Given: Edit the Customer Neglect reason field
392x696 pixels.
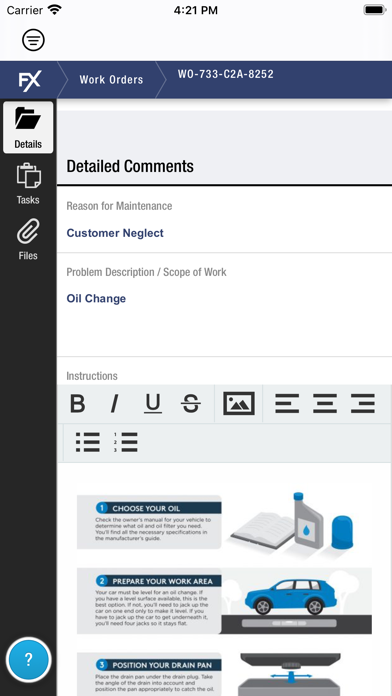Looking at the screenshot, I should pos(115,233).
